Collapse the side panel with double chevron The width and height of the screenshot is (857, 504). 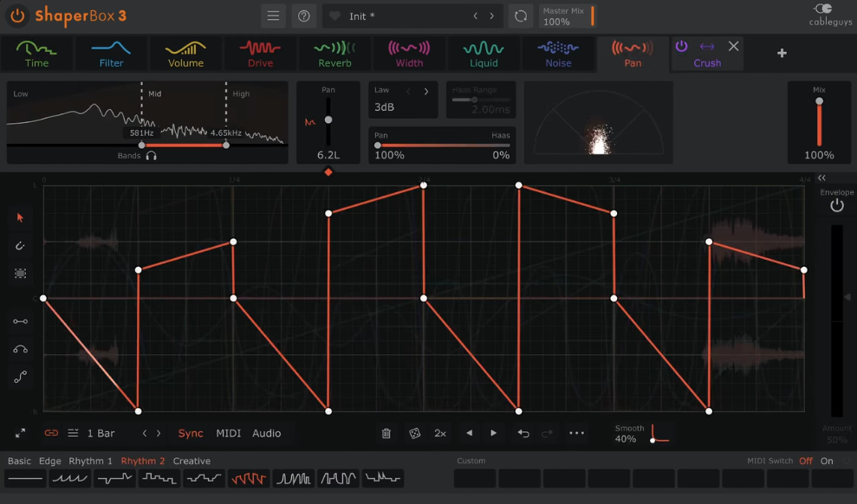tap(821, 178)
